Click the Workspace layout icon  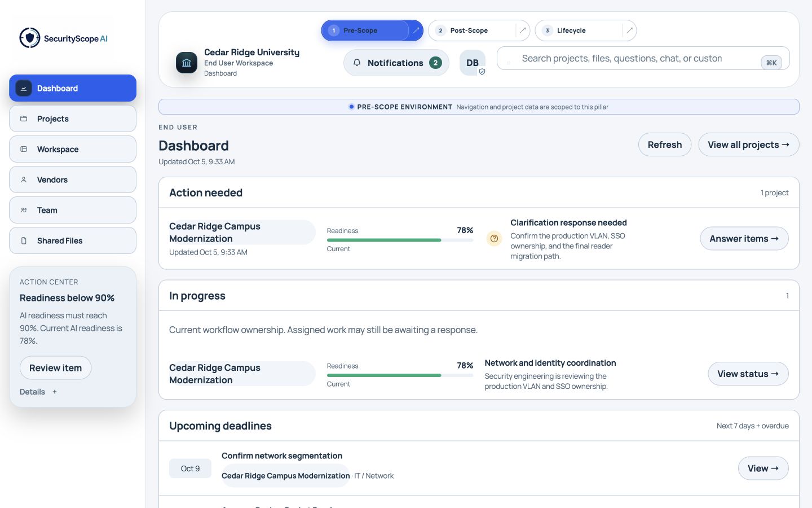click(x=24, y=149)
